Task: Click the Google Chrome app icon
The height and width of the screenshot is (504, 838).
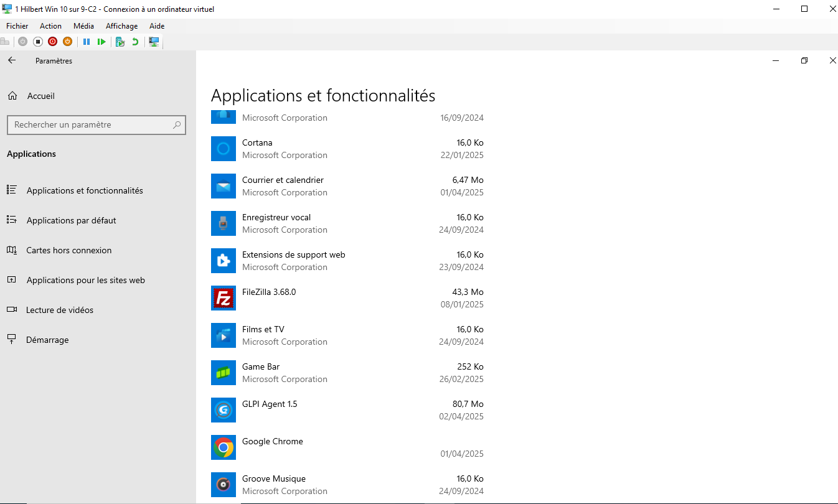Action: point(224,447)
